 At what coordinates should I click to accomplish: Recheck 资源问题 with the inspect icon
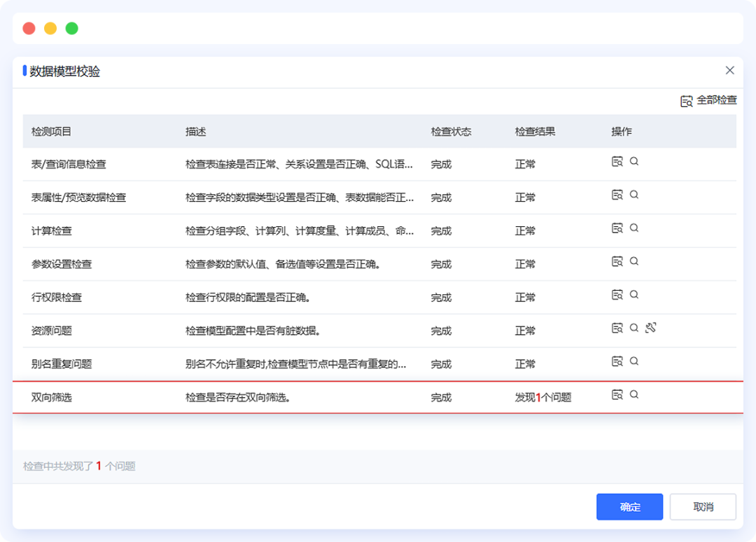[617, 327]
